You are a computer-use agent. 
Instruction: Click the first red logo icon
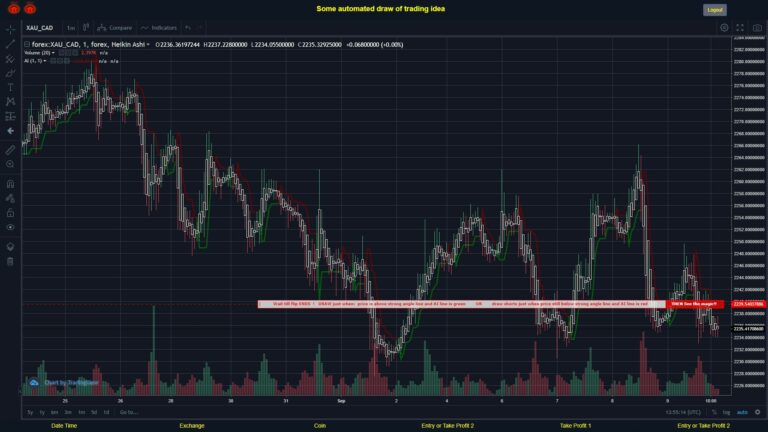coord(14,8)
